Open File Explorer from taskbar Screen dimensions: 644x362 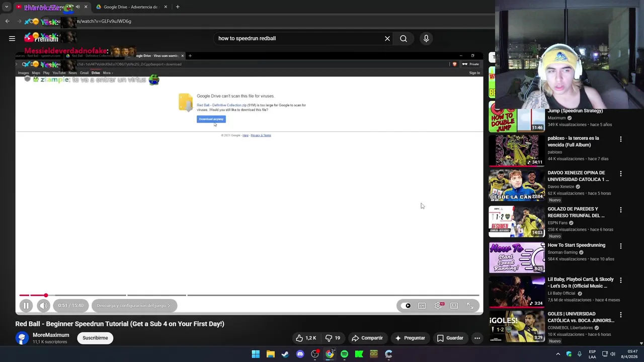click(x=271, y=354)
